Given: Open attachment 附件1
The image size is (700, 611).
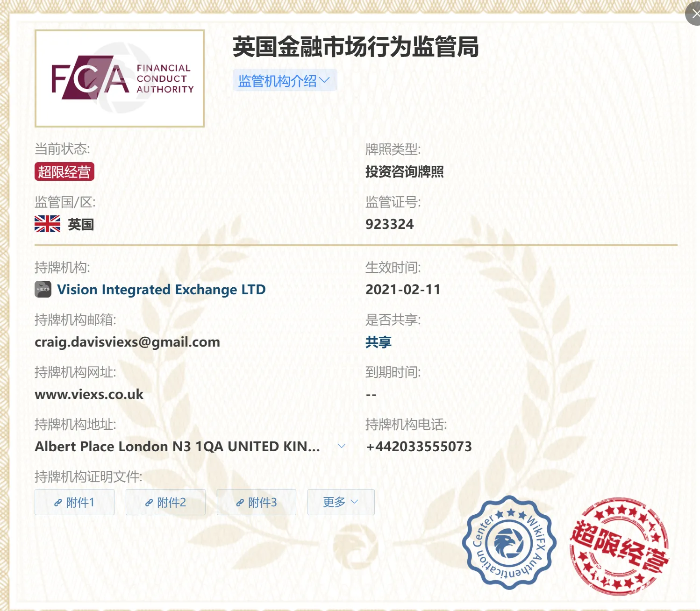Looking at the screenshot, I should [74, 502].
